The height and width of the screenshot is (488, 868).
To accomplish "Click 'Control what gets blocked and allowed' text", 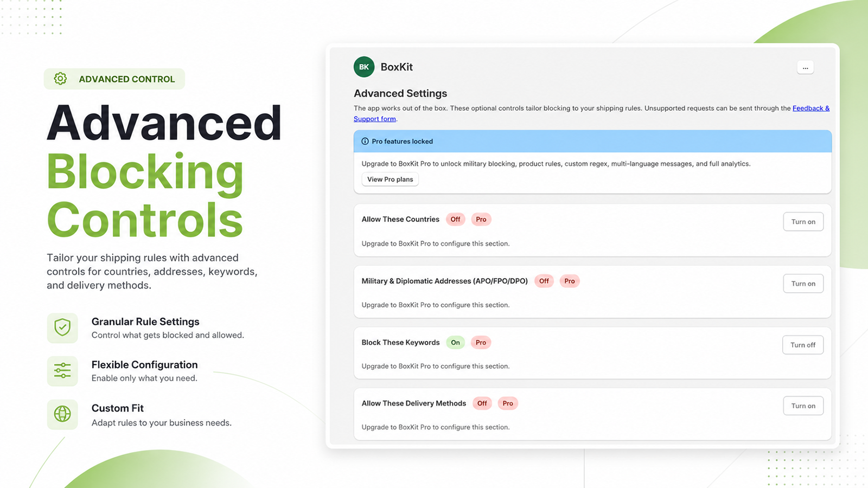I will (168, 336).
